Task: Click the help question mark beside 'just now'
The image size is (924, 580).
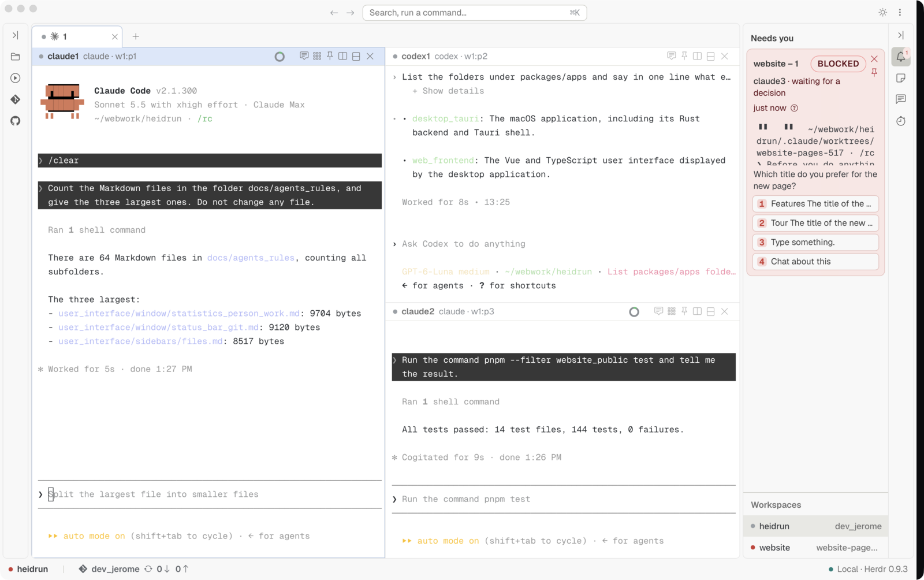Action: [x=794, y=108]
